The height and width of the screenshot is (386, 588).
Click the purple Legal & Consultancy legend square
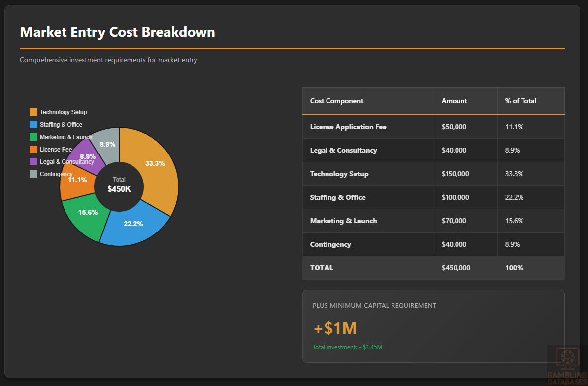[x=34, y=162]
